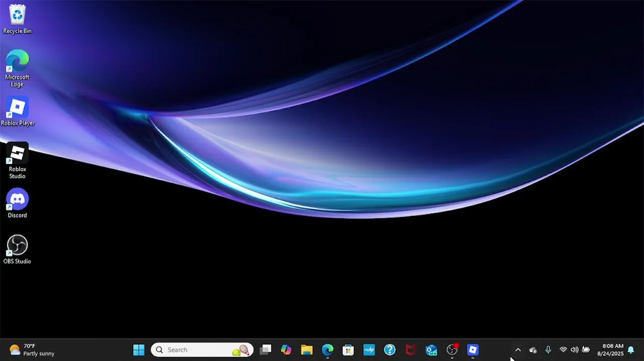Screen dimensions: 644x361
Task: Open the weather widget showing 70°F
Action: tap(32, 350)
